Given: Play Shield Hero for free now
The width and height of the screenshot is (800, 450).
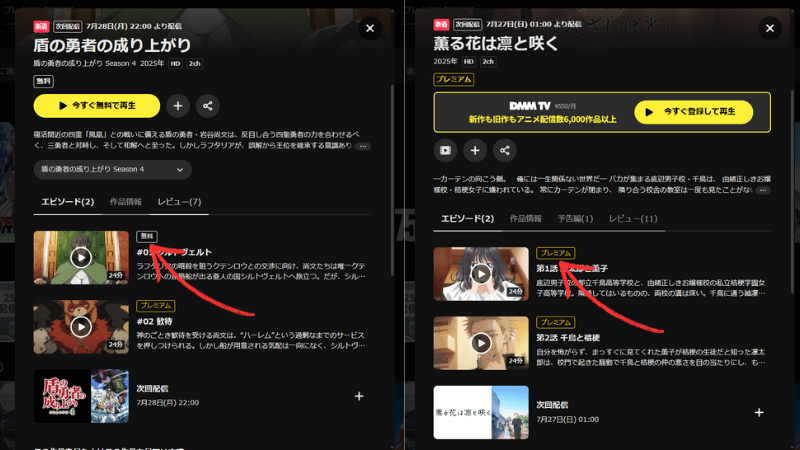Looking at the screenshot, I should tap(97, 106).
